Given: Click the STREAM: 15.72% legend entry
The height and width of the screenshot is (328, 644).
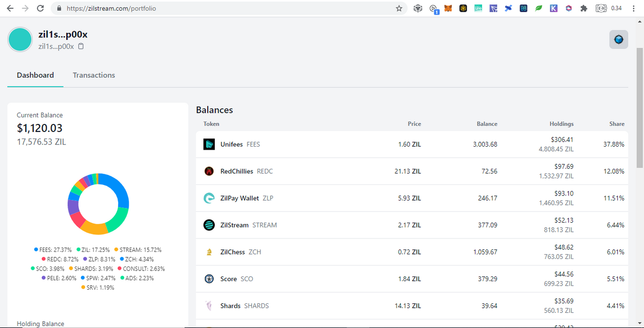Looking at the screenshot, I should click(x=138, y=249).
